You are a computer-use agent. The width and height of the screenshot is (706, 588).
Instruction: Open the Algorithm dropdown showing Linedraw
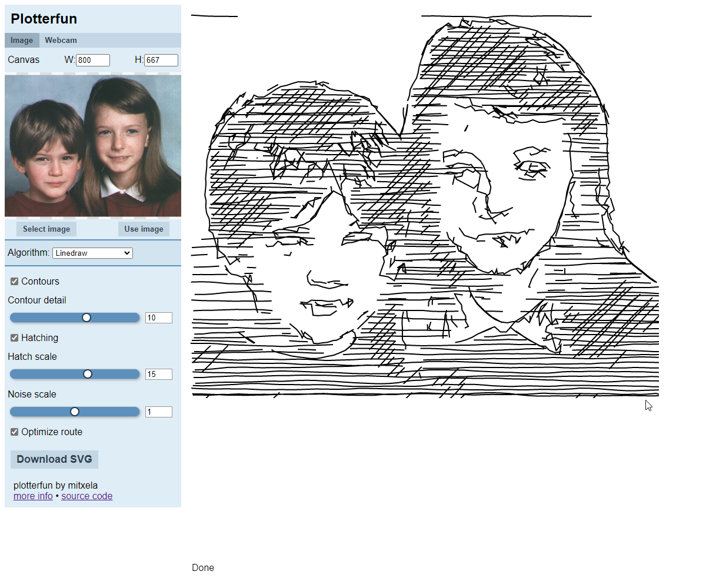pos(92,253)
